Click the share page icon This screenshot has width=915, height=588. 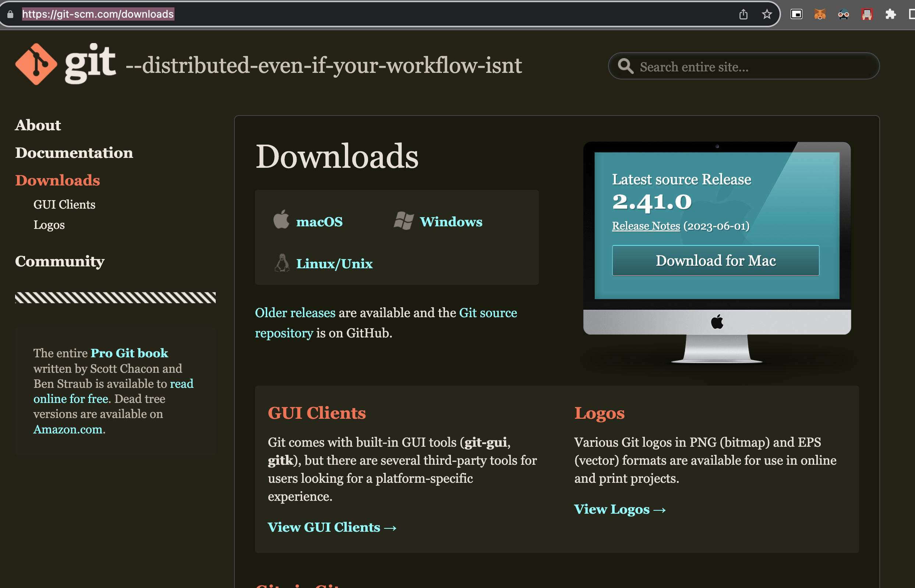click(743, 14)
